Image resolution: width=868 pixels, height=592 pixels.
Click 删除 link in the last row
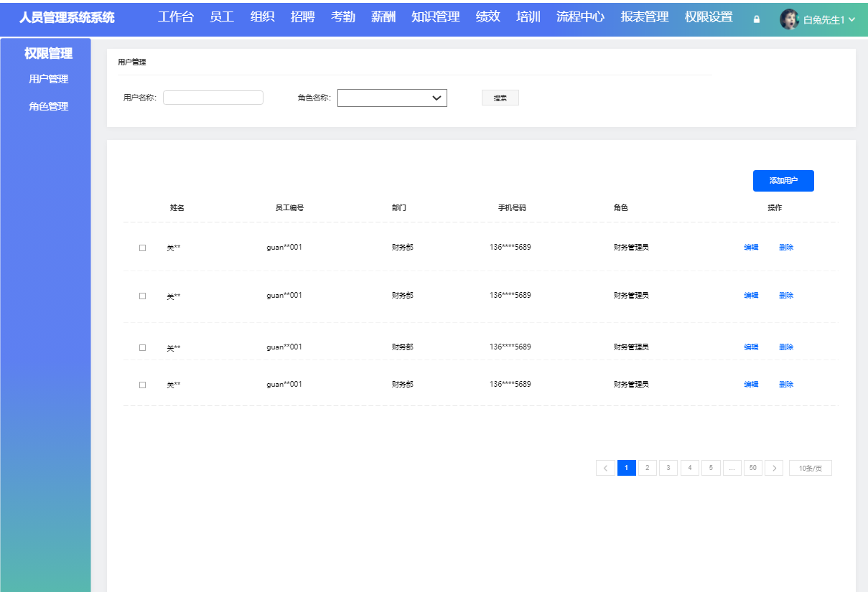pyautogui.click(x=786, y=385)
